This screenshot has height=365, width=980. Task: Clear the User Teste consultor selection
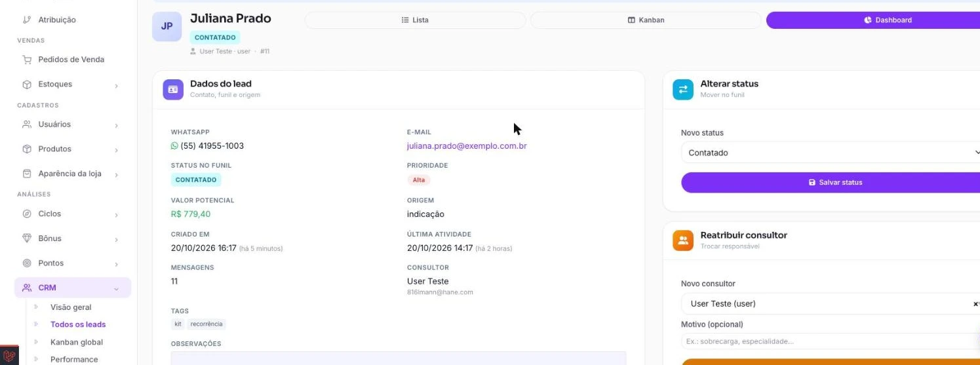click(975, 304)
